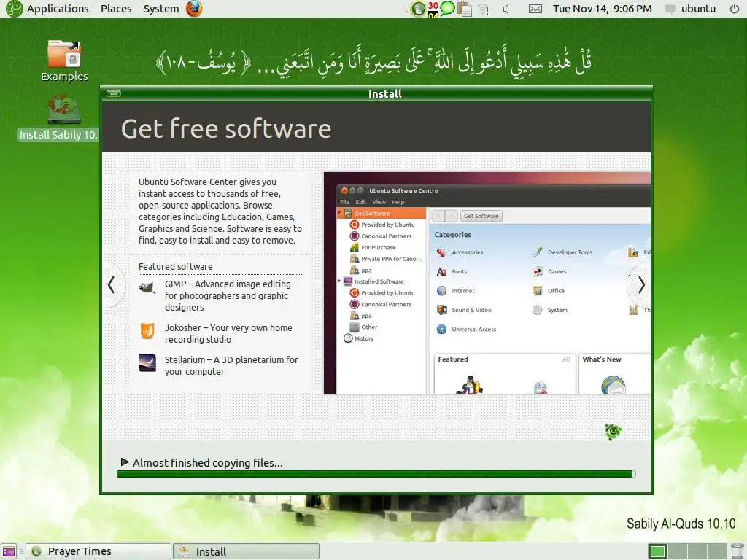The height and width of the screenshot is (560, 747).
Task: Open the green chat bubble tray icon
Action: (447, 8)
